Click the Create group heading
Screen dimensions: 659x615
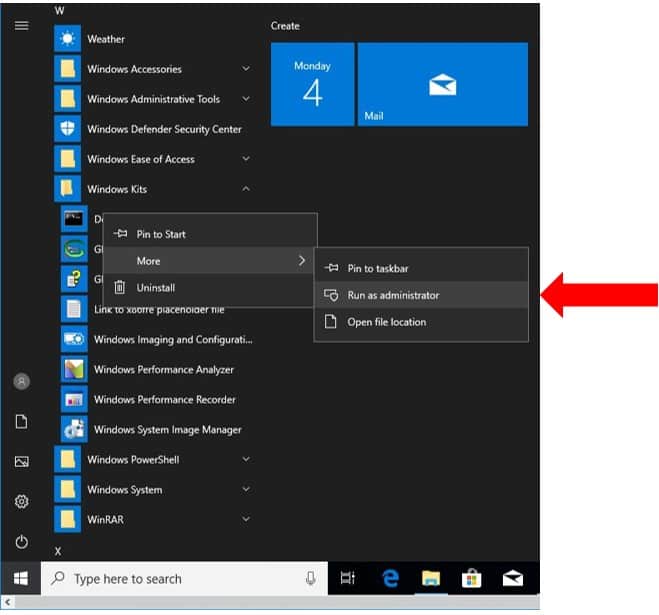click(x=285, y=26)
